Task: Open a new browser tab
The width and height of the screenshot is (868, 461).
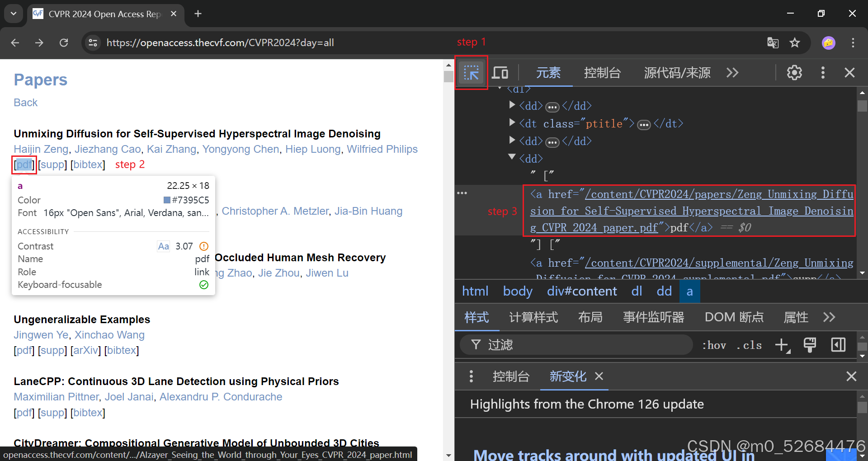Action: (198, 14)
